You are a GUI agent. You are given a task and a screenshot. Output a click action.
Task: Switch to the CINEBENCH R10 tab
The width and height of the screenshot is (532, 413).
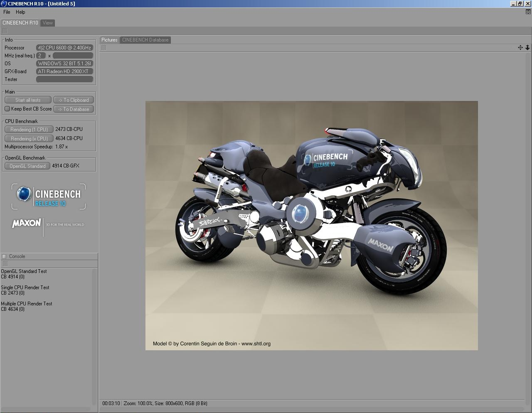pos(20,23)
